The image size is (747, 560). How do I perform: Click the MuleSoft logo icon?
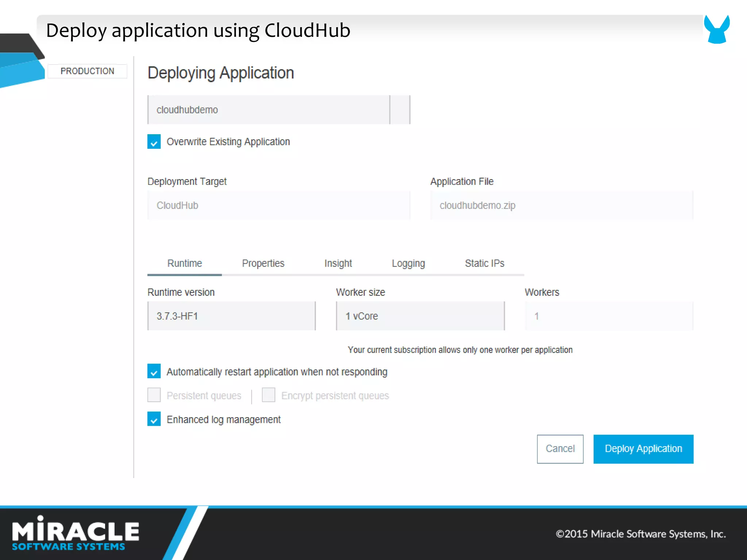pyautogui.click(x=717, y=29)
